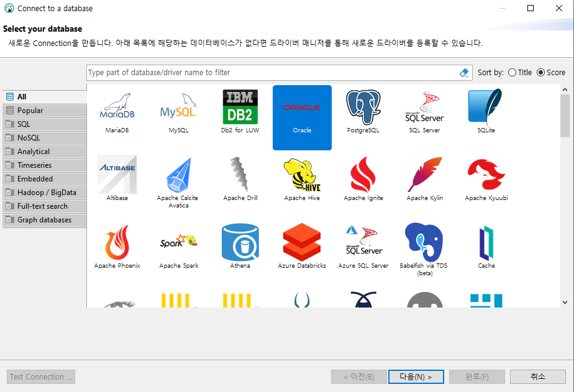
Task: Click scrollbar down arrow in database list
Action: [565, 303]
